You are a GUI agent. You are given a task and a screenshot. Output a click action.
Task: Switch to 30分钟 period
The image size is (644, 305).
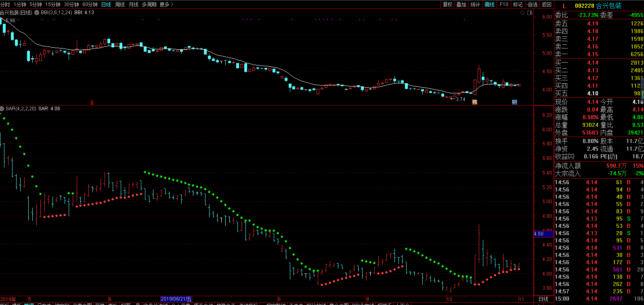(x=71, y=4)
